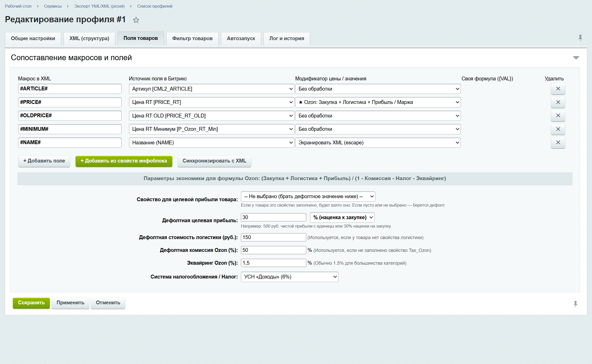This screenshot has width=592, height=364.
Task: Open the Ozon formula modifier dropdown
Action: [378, 102]
